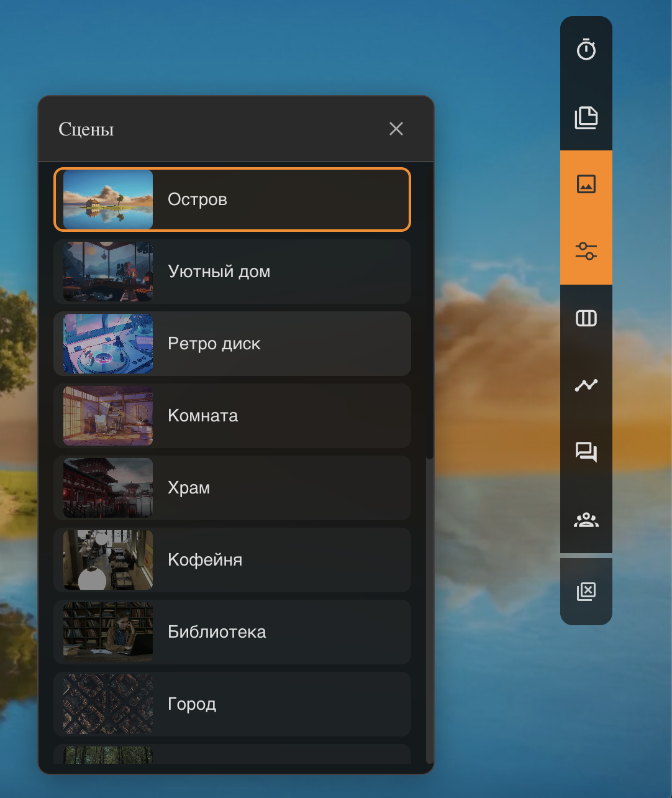Screen dimensions: 672x798
Task: Click the close-all-panels icon
Action: coord(586,592)
